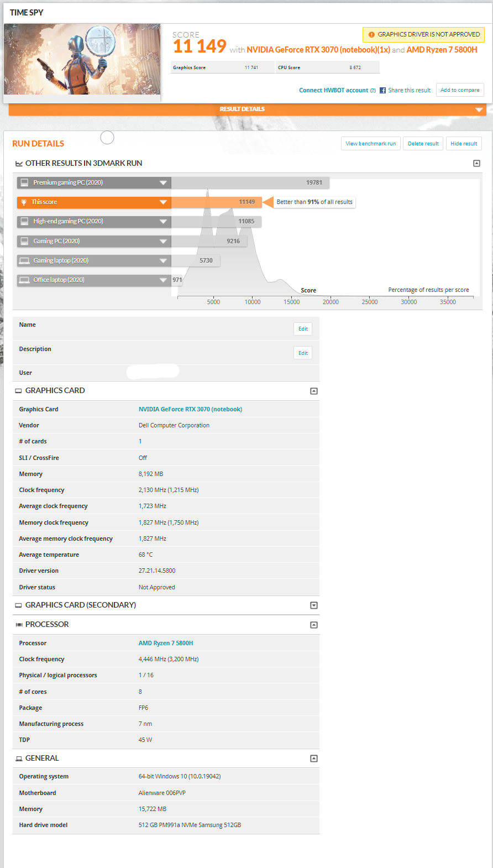Screen dimensions: 493x868
Task: Click the orange 11149 score bar
Action: [x=217, y=202]
